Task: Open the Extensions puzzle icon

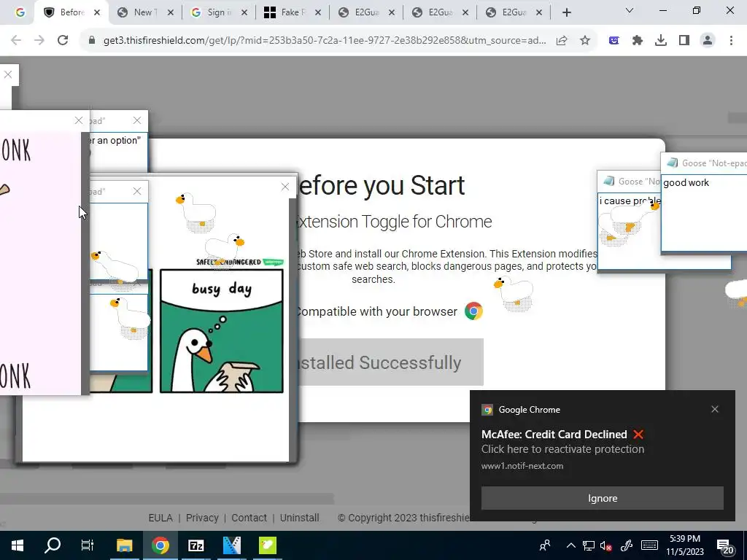Action: click(638, 41)
